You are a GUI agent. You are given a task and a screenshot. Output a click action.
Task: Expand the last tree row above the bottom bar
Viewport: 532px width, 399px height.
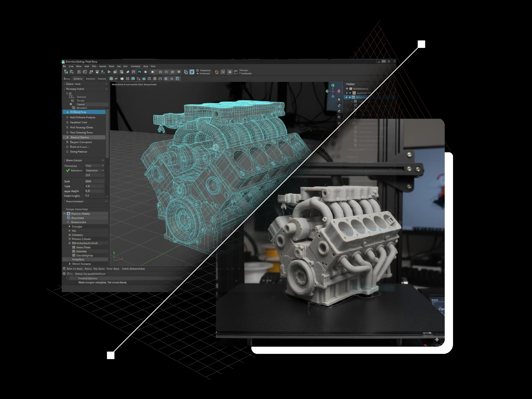pyautogui.click(x=70, y=264)
